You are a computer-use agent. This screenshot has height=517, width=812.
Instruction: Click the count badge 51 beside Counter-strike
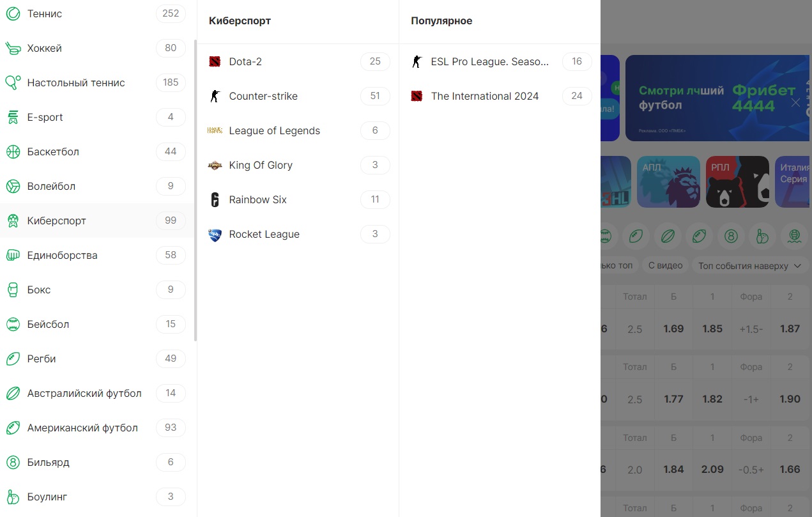[375, 96]
